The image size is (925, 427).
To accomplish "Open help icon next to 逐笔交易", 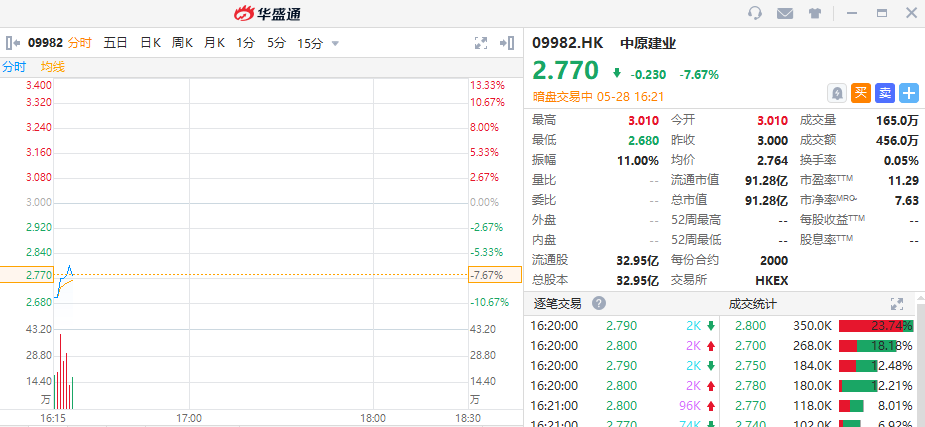I will point(599,304).
